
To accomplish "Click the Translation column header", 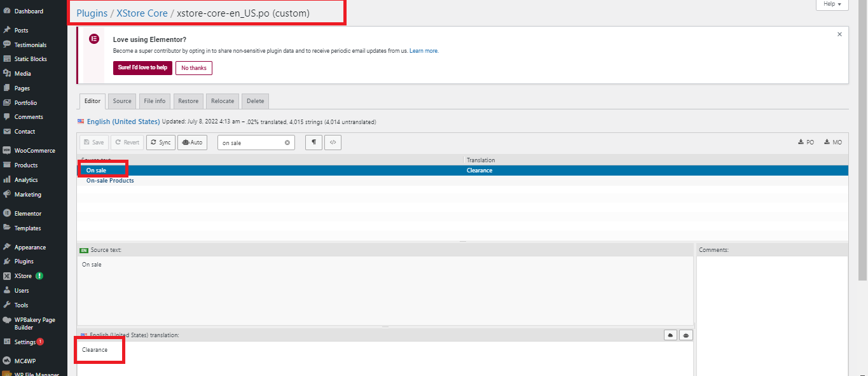I will click(x=481, y=160).
